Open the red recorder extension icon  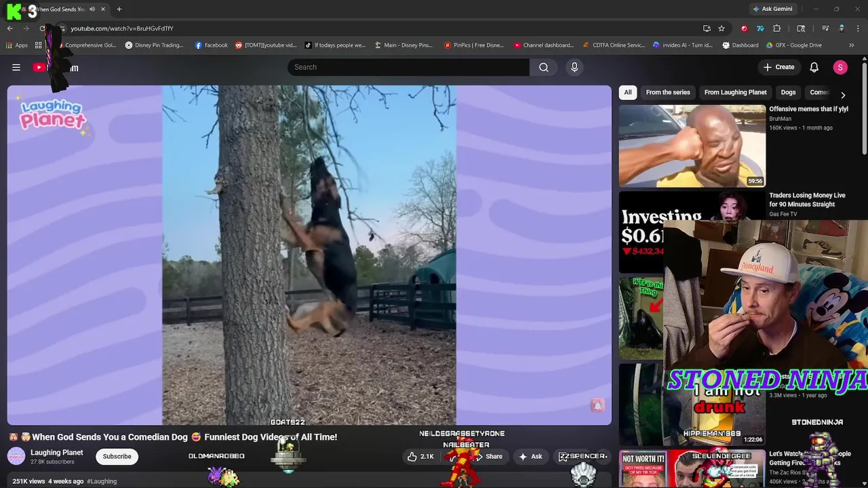coord(744,28)
